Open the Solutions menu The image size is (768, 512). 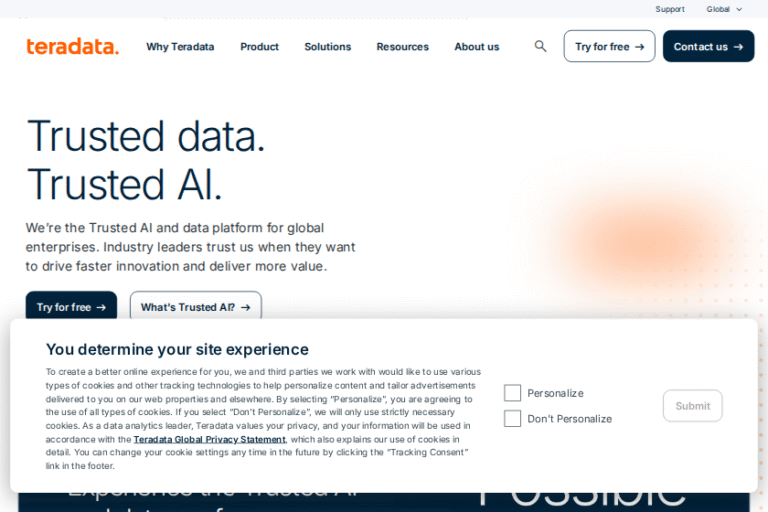click(328, 47)
